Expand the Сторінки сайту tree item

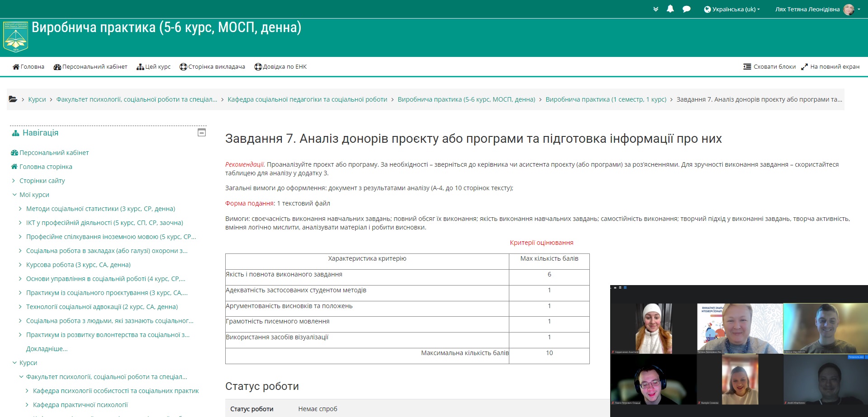click(x=14, y=181)
